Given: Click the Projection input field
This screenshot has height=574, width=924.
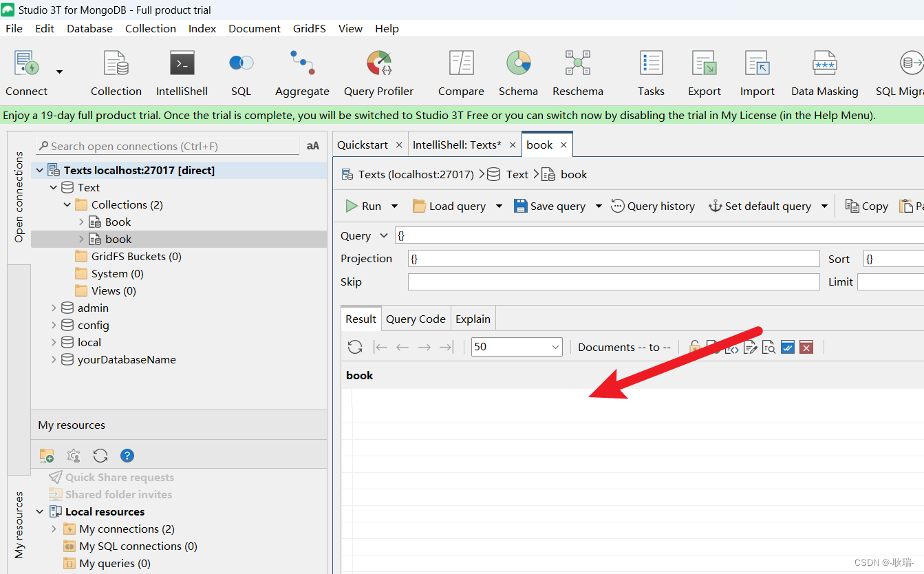Looking at the screenshot, I should pos(614,259).
